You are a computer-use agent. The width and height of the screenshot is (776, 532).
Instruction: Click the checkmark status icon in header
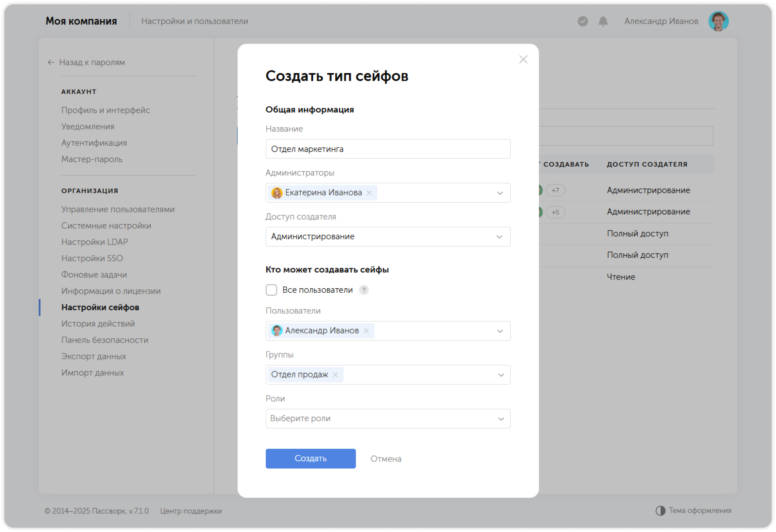coord(583,21)
